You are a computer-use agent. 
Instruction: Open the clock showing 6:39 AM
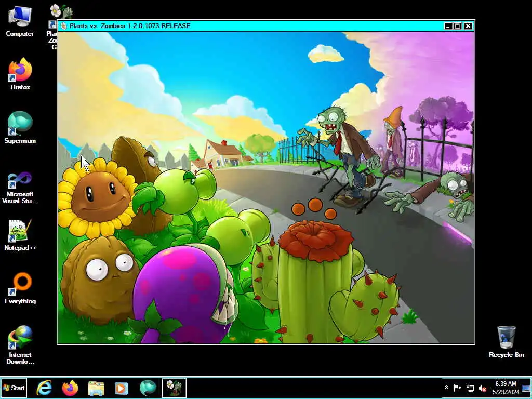(x=506, y=388)
